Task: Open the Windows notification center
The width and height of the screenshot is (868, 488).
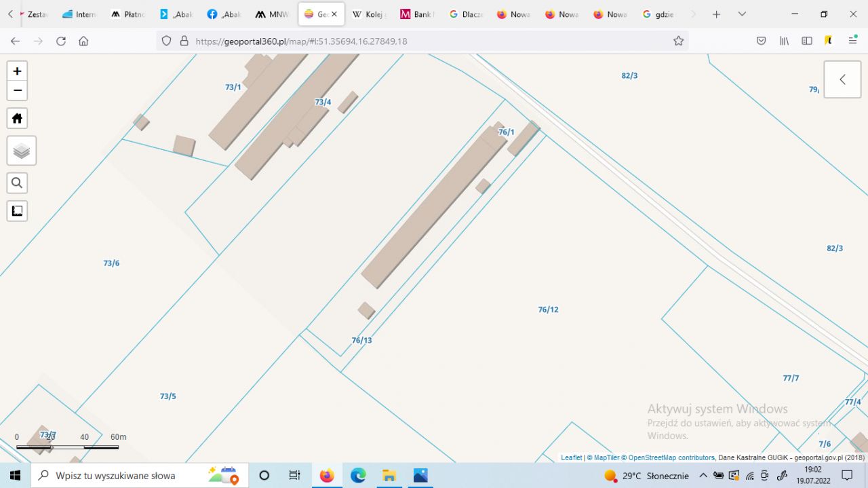Action: [x=847, y=476]
